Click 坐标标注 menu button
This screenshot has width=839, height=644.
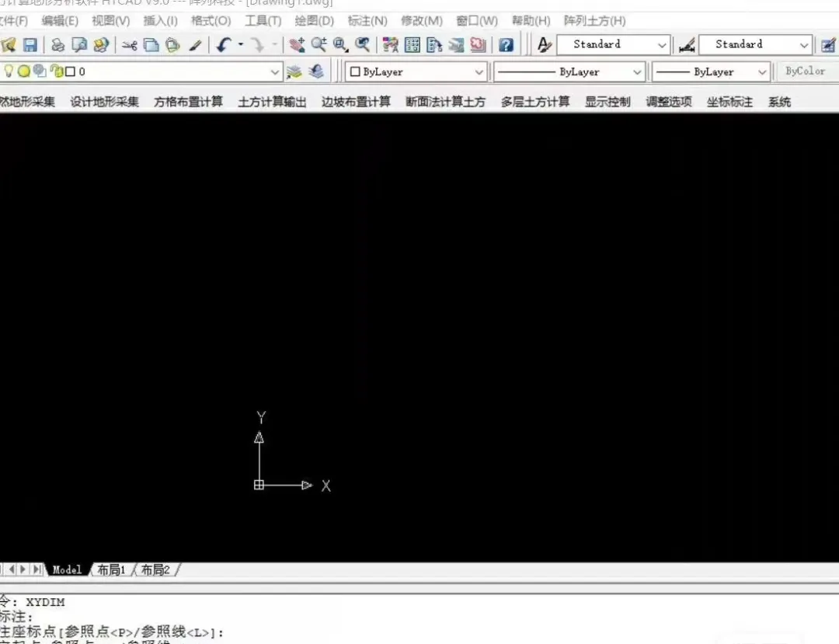pyautogui.click(x=729, y=102)
